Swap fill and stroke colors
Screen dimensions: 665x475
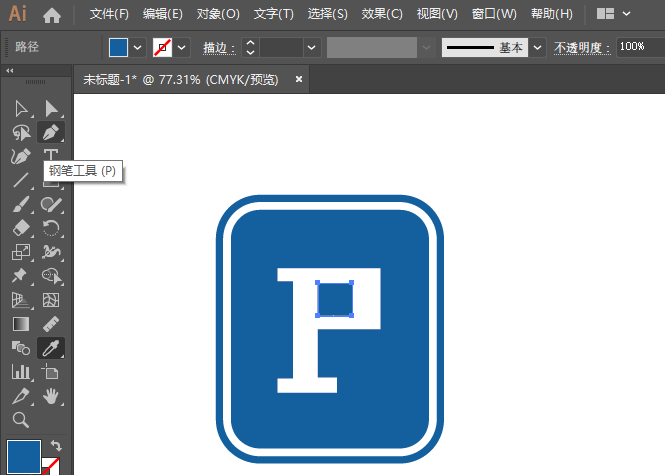pyautogui.click(x=56, y=446)
